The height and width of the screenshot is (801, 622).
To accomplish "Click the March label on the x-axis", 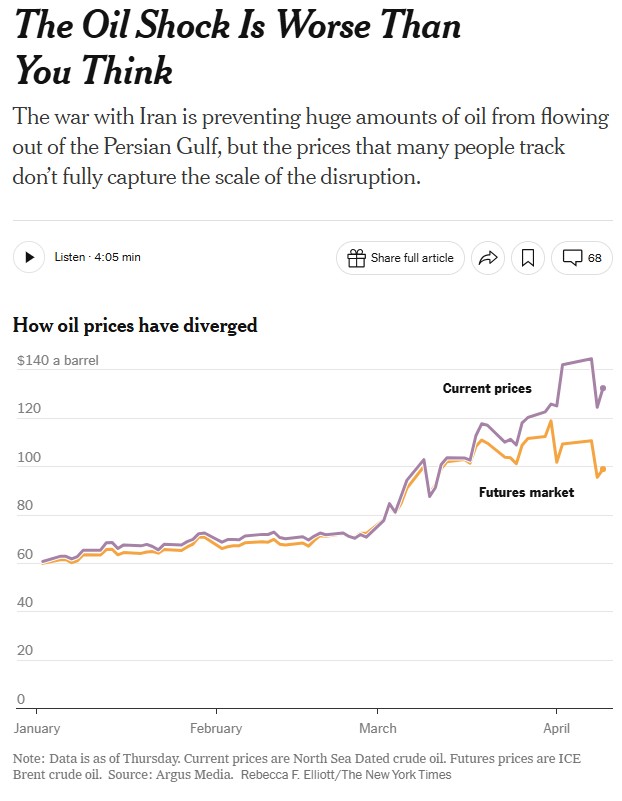I will pos(378,728).
